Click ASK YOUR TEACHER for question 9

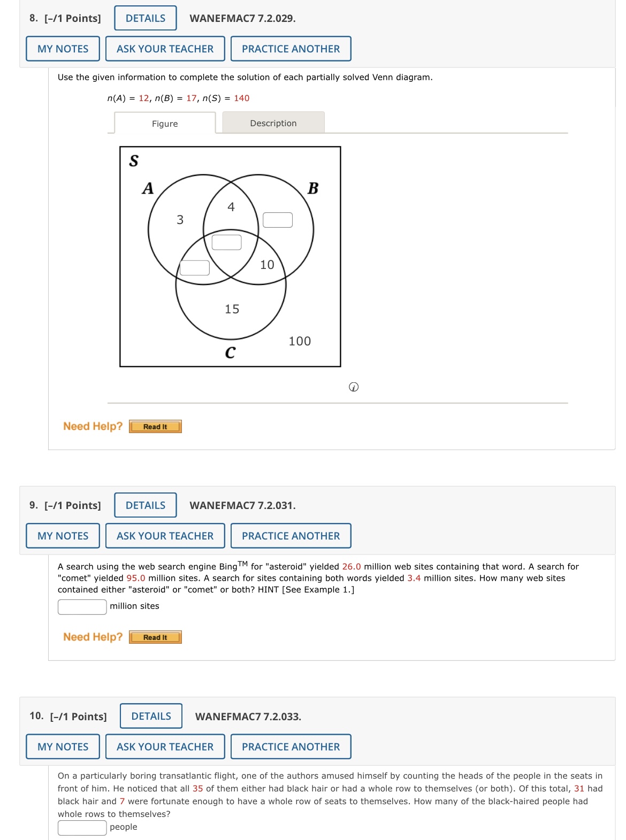click(165, 536)
